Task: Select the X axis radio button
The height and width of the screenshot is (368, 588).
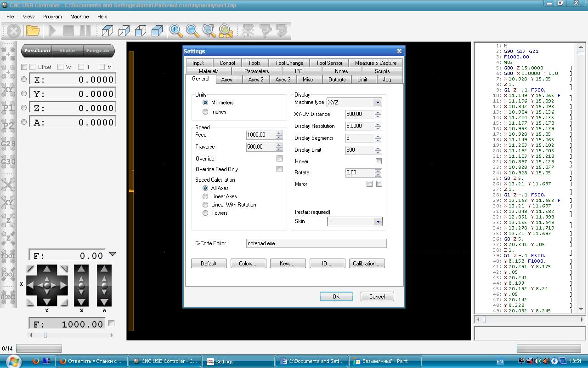Action: click(x=24, y=79)
